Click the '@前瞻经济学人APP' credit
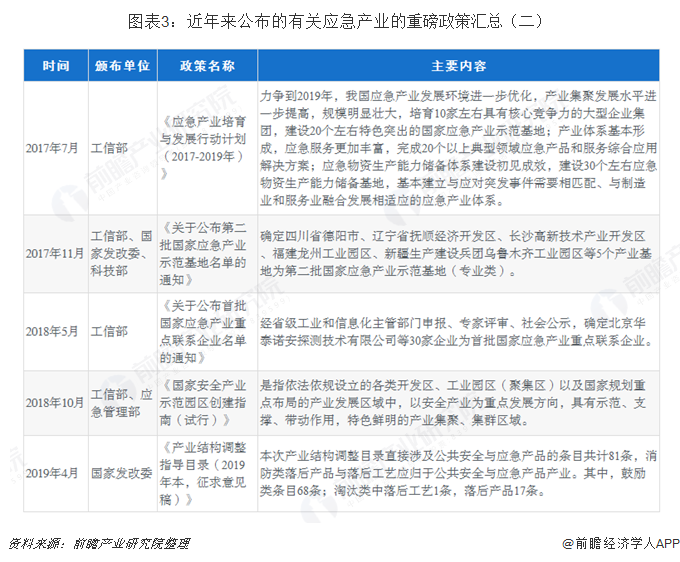The width and height of the screenshot is (680, 562). click(x=621, y=543)
